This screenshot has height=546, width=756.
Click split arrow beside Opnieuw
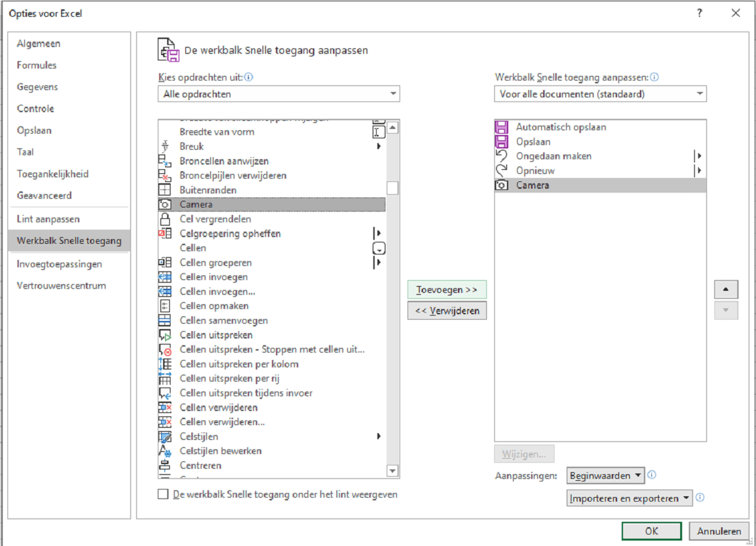697,171
